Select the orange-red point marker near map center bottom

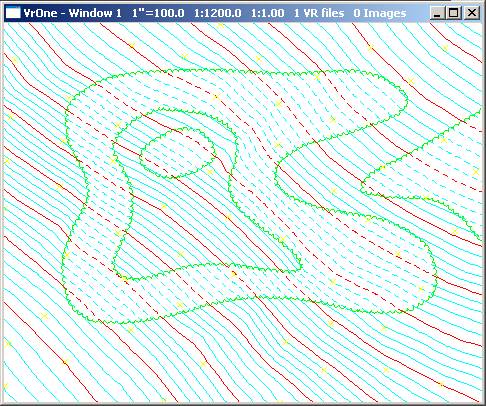234,274
